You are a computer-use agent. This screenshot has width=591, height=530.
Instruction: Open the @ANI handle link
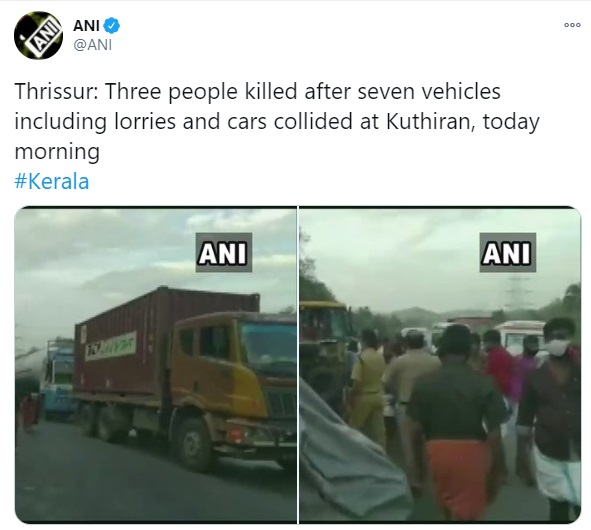[x=92, y=45]
